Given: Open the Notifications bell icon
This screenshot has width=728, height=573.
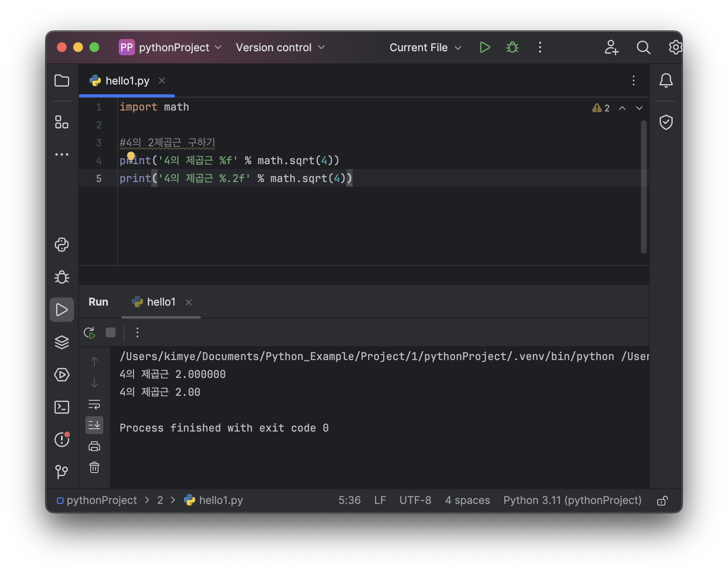Looking at the screenshot, I should coord(666,80).
